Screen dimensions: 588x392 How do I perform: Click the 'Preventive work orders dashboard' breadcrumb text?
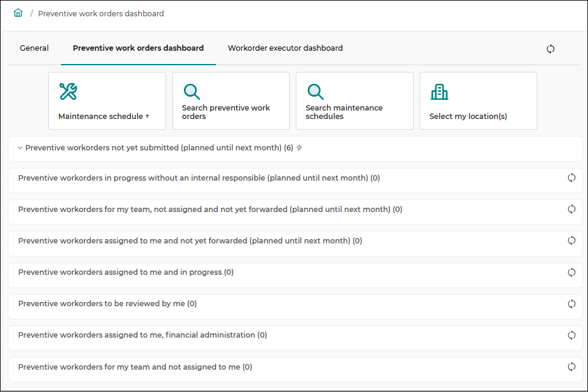click(x=101, y=13)
